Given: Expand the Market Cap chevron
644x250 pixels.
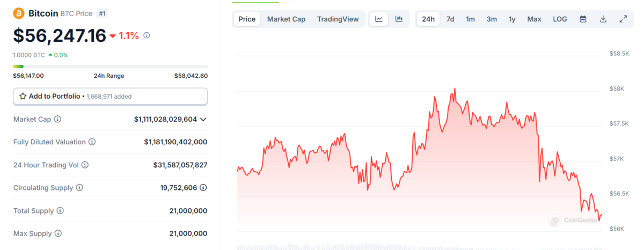Looking at the screenshot, I should [203, 119].
